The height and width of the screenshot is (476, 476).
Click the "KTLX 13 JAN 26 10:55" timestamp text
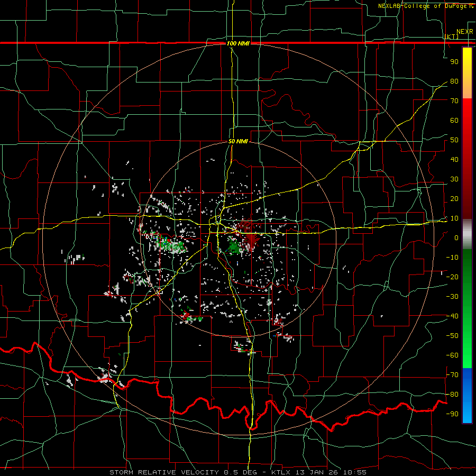(319, 472)
